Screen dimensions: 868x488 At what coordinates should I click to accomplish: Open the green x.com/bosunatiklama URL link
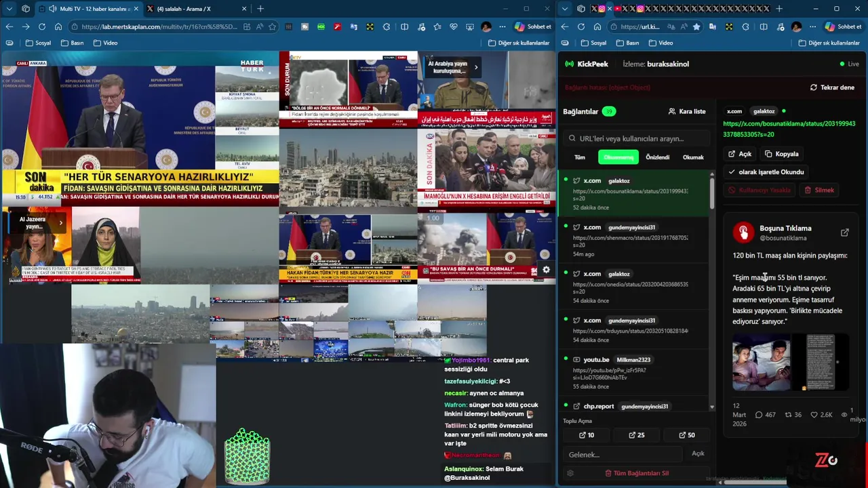point(789,129)
